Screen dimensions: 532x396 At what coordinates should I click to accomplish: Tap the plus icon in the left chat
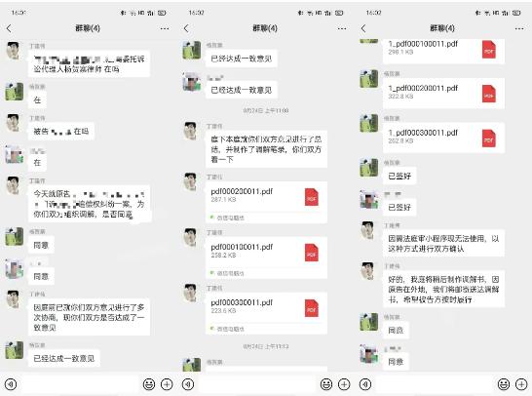pos(167,384)
